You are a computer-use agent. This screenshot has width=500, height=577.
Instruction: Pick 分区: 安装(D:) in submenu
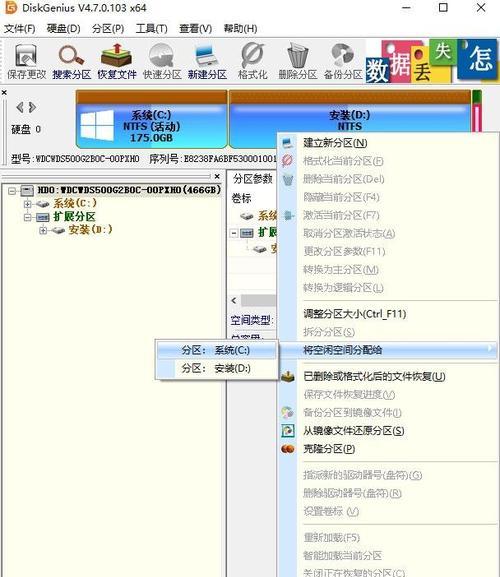(x=216, y=368)
